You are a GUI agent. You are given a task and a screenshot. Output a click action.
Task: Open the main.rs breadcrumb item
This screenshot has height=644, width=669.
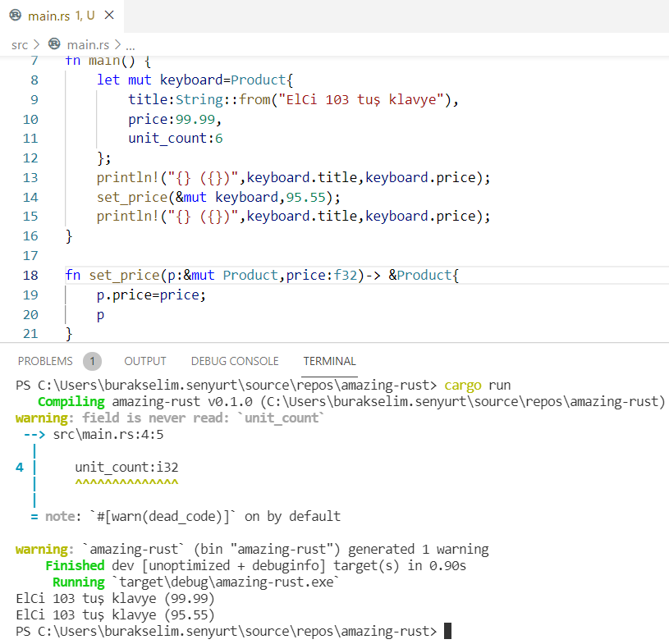[x=88, y=44]
